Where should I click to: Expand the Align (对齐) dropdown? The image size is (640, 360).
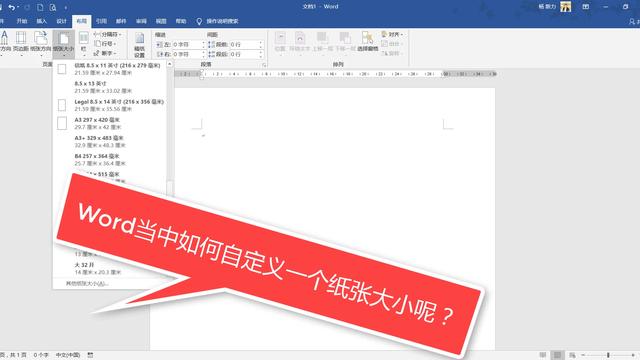pos(393,34)
